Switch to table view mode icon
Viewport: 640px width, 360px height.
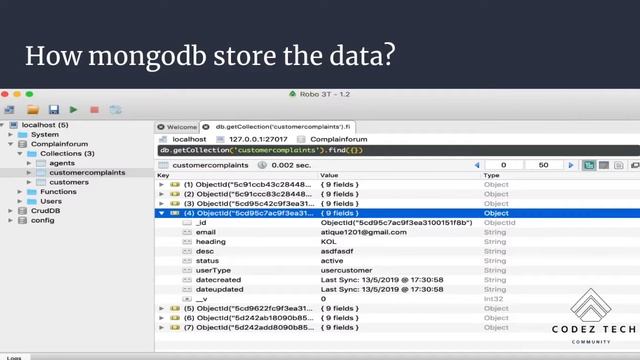click(604, 165)
